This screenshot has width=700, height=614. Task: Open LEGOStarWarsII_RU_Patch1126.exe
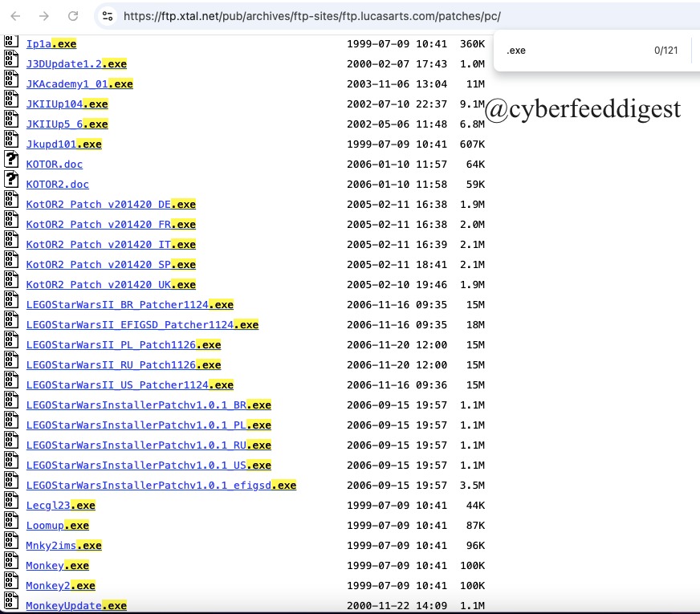point(124,365)
